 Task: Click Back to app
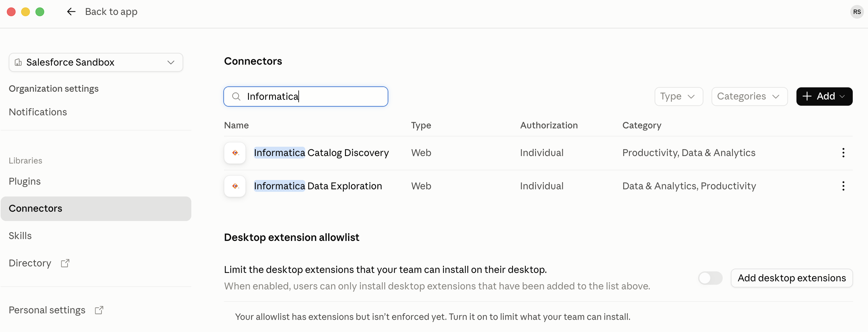(111, 12)
